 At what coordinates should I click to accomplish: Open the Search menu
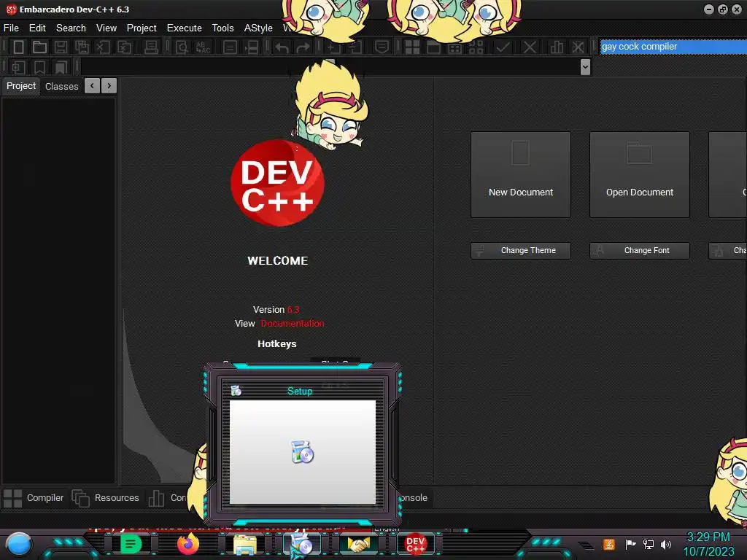[x=71, y=28]
